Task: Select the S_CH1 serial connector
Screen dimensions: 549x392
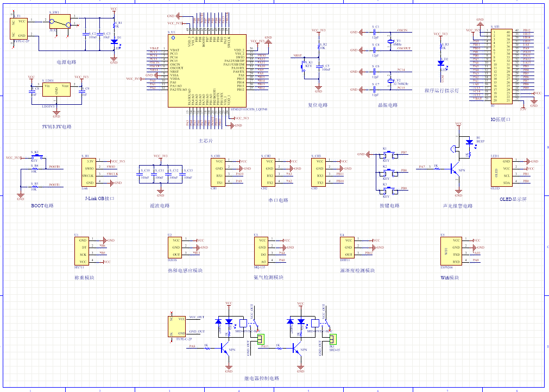Action: (218, 172)
